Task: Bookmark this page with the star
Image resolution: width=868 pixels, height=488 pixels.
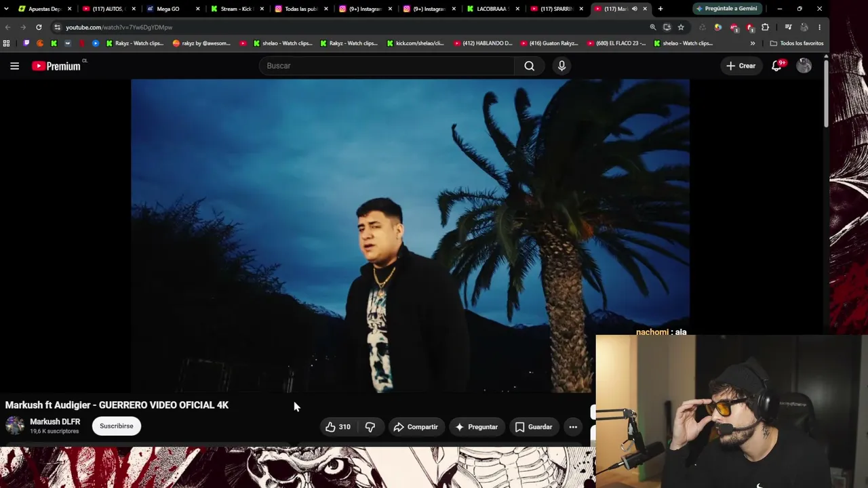Action: pos(681,27)
